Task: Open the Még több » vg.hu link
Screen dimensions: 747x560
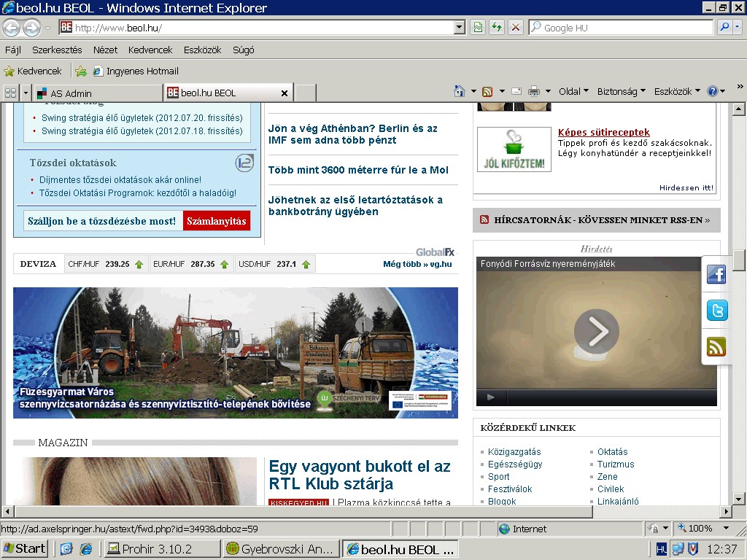Action: pyautogui.click(x=417, y=264)
